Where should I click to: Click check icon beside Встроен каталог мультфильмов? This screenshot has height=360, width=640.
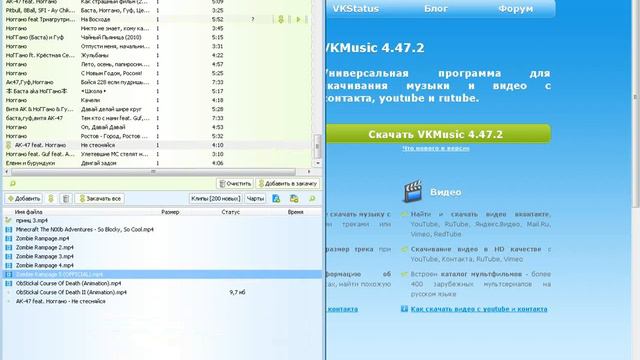click(x=404, y=274)
